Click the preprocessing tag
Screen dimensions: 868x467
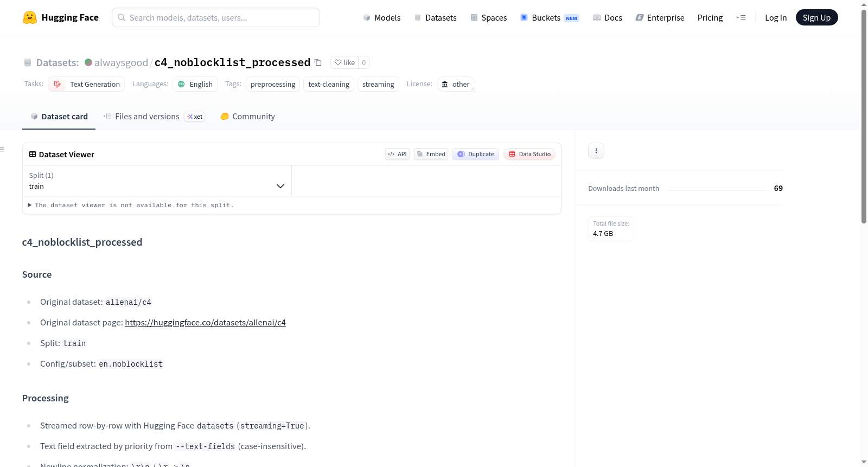click(273, 84)
